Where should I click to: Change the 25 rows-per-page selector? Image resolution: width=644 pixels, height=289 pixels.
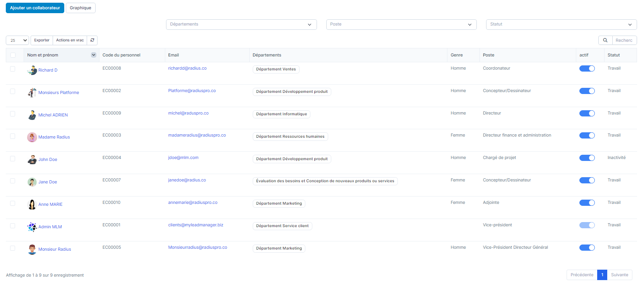(x=17, y=40)
